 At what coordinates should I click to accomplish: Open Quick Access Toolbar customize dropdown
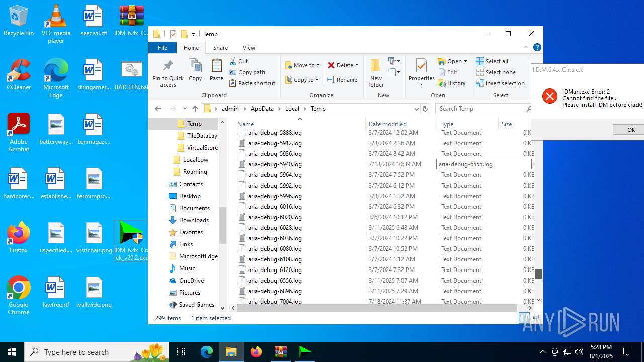click(193, 34)
